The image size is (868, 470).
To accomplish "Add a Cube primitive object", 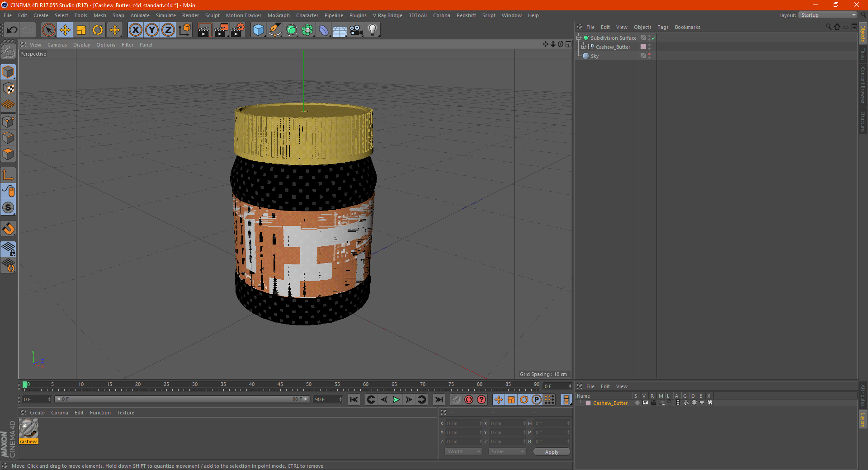I will (258, 30).
